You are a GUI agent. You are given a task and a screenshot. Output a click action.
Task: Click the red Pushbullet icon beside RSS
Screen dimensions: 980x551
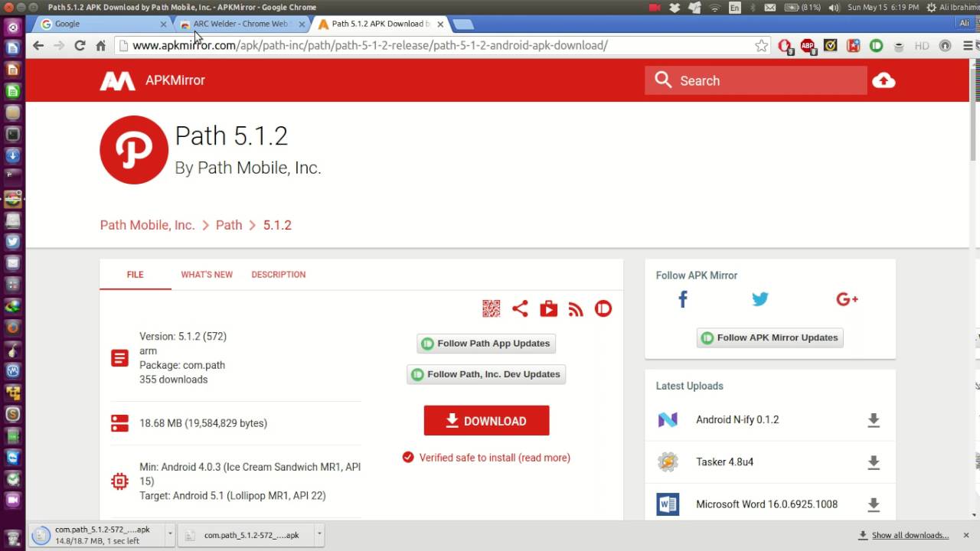pyautogui.click(x=603, y=308)
